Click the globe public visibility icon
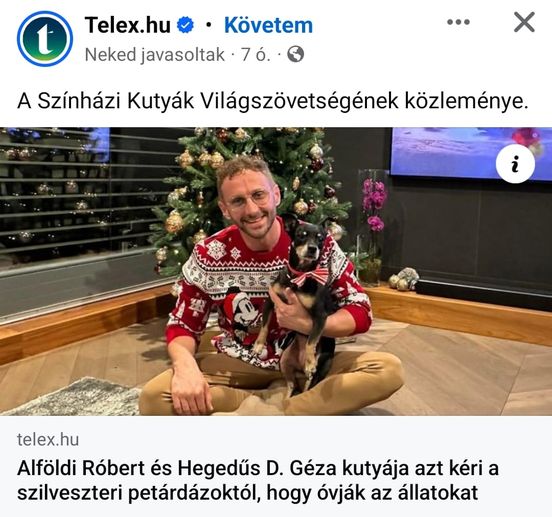 point(296,55)
